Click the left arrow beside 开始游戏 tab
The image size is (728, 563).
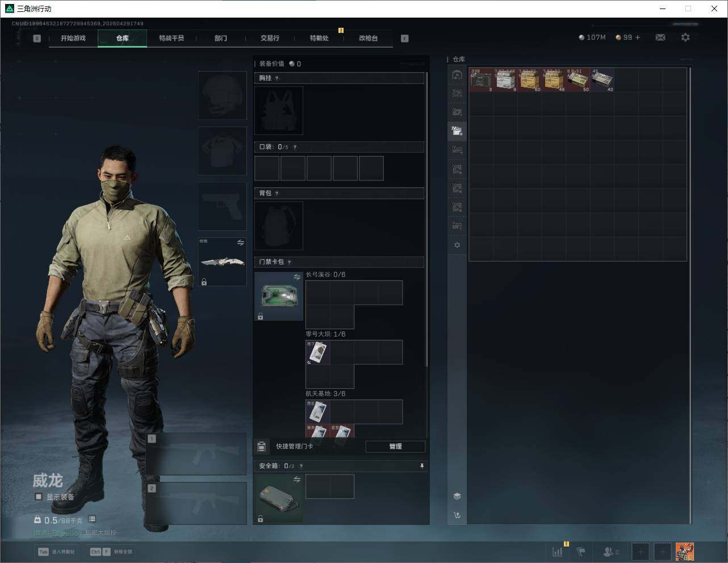(x=37, y=39)
